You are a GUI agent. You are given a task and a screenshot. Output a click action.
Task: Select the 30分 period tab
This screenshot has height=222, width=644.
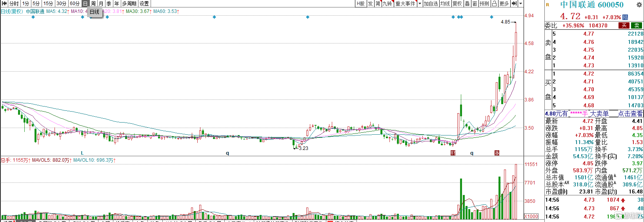62,4
